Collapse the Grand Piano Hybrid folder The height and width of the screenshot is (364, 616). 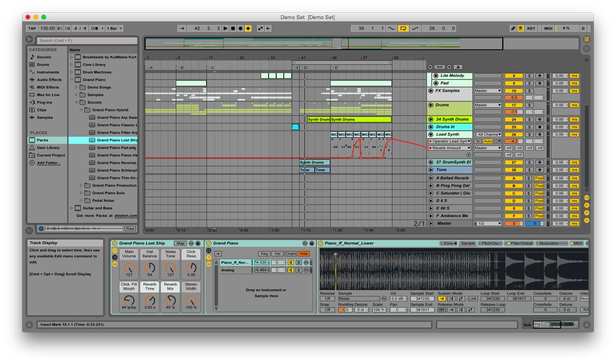click(x=82, y=110)
